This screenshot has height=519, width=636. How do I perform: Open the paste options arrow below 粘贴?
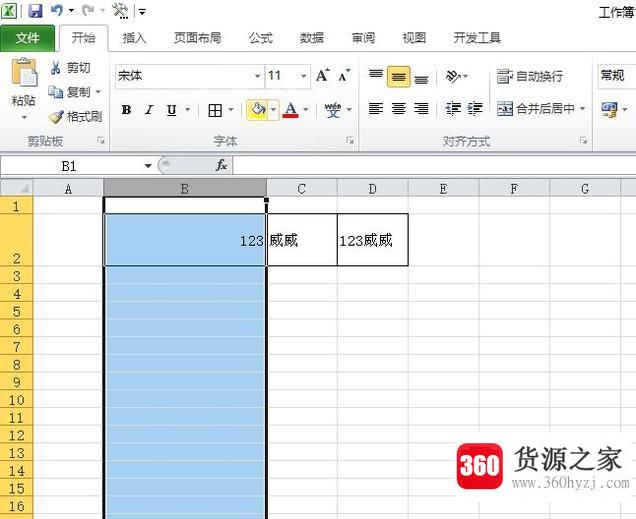(x=24, y=118)
